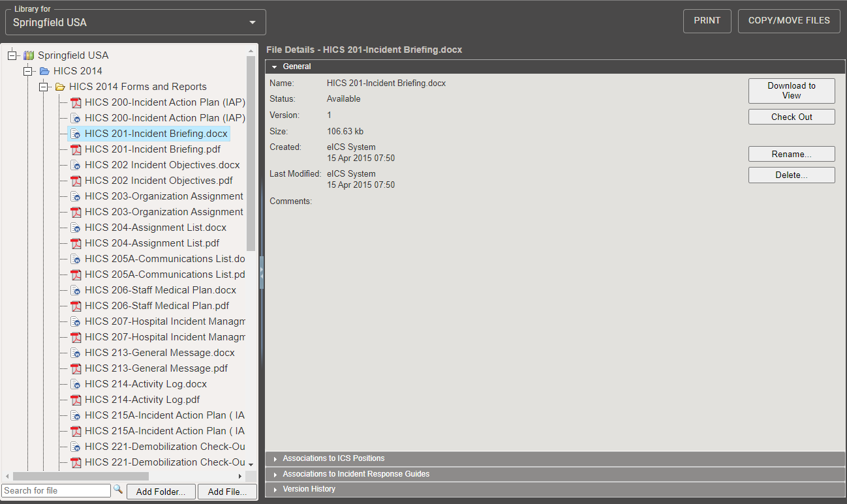Expand Associations to ICS Positions section
Image resolution: width=847 pixels, height=504 pixels.
333,458
